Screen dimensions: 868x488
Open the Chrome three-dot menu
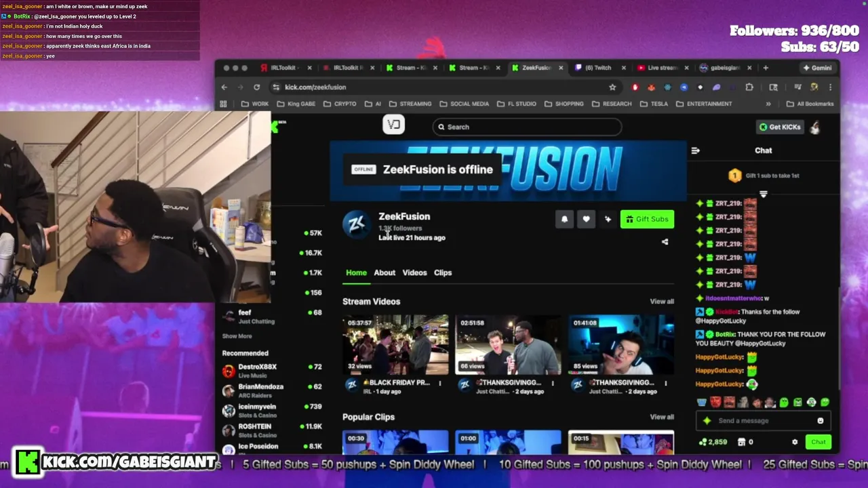point(830,87)
